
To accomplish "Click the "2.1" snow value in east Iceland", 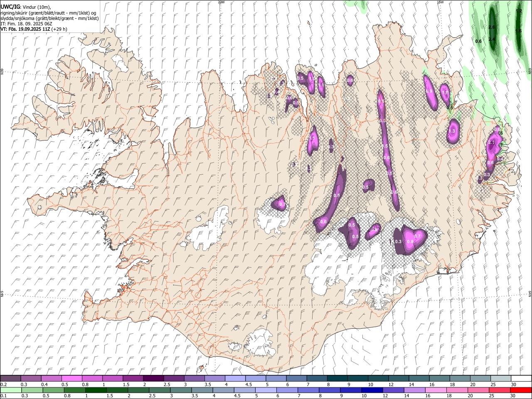I will 491,142.
